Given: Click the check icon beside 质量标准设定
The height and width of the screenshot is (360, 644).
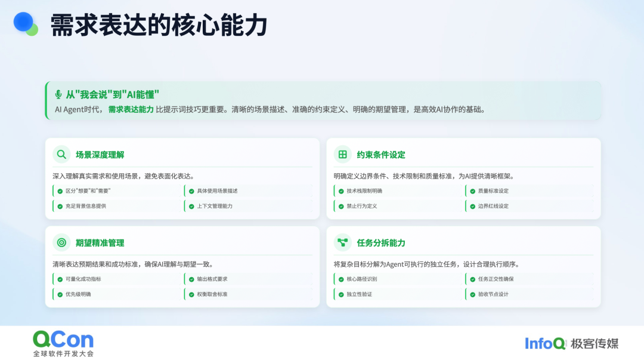Looking at the screenshot, I should pos(472,191).
